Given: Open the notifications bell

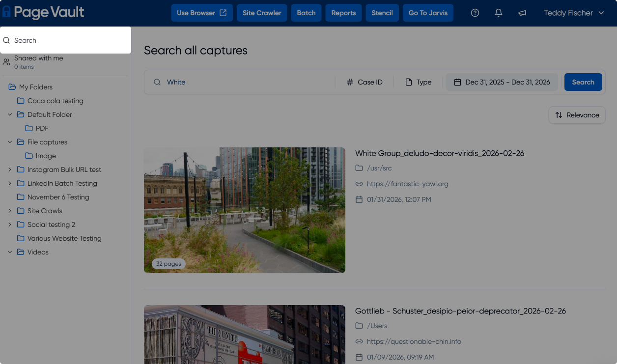Looking at the screenshot, I should 498,13.
